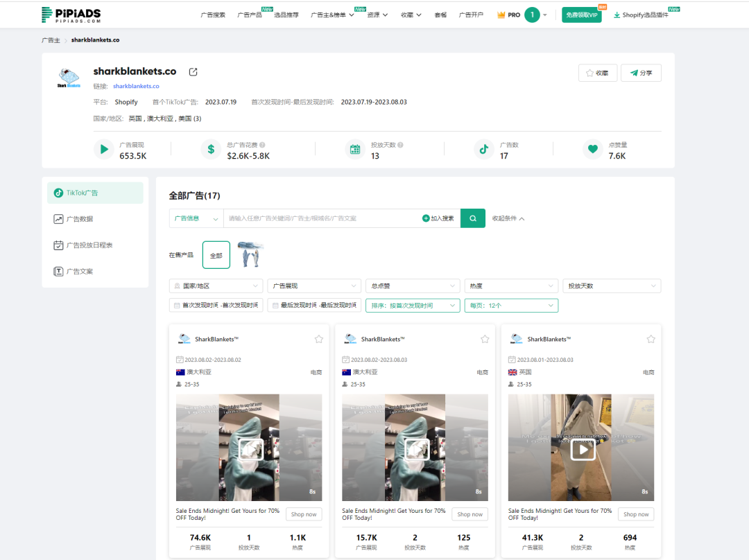Switch to the 广告文案 sidebar tab
This screenshot has height=560, width=749.
[95, 272]
